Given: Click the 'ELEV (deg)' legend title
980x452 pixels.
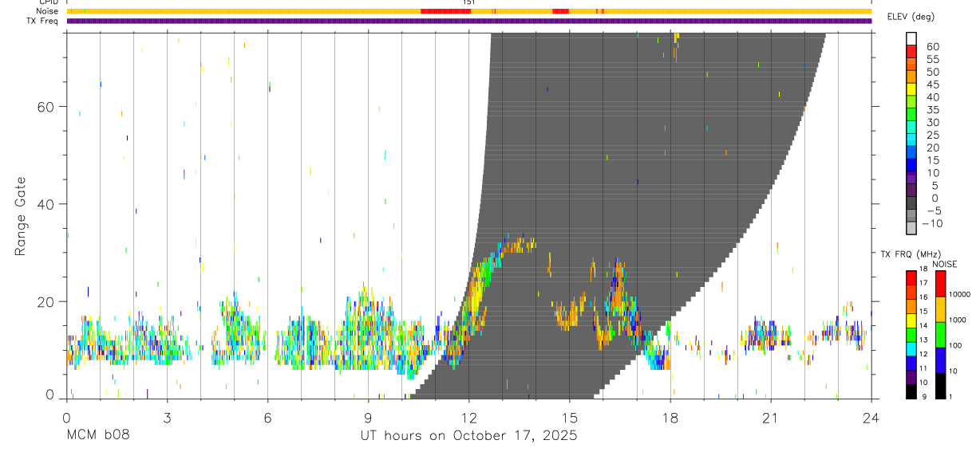Looking at the screenshot, I should (x=911, y=17).
